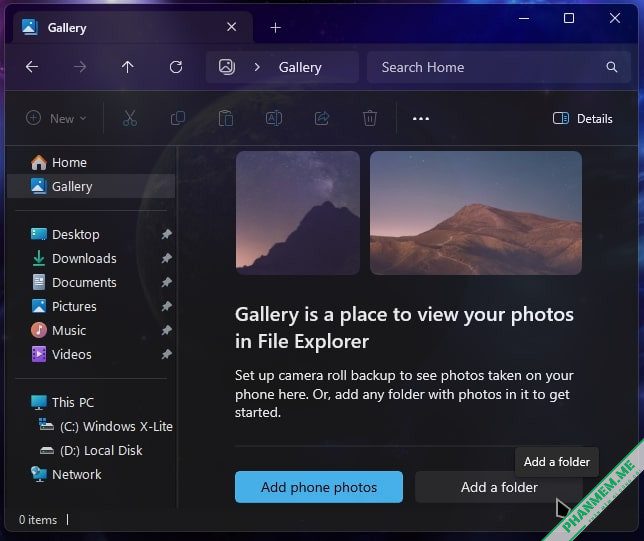Viewport: 644px width, 541px height.
Task: Click the search magnifier icon
Action: click(x=612, y=67)
